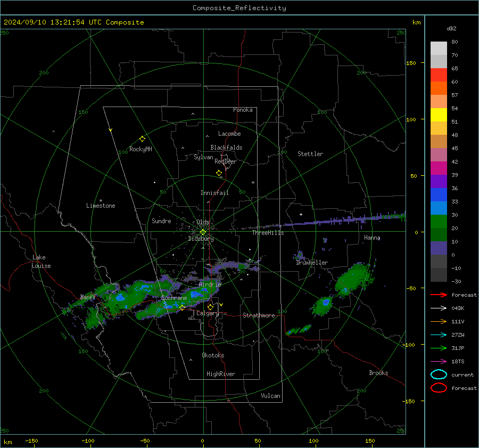Click the Sylvan label

coord(203,157)
